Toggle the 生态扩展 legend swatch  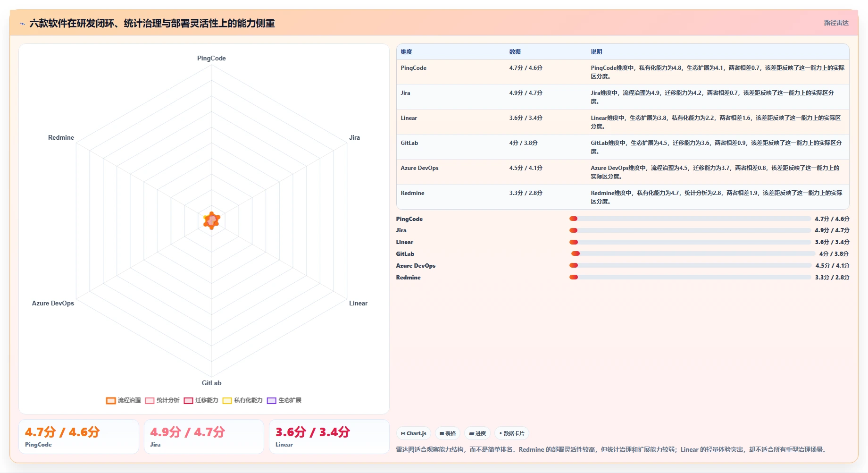[271, 400]
